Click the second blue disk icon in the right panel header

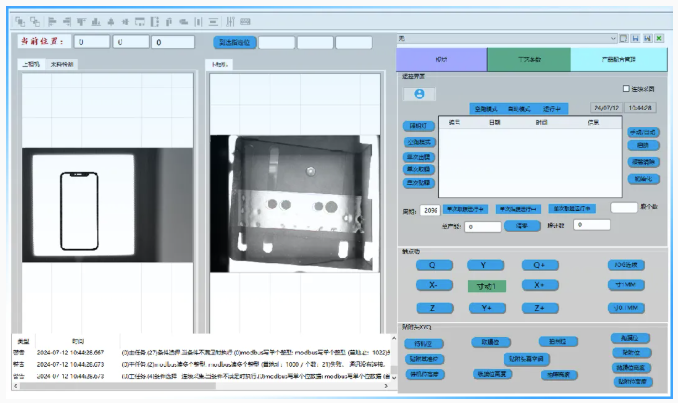(x=647, y=38)
